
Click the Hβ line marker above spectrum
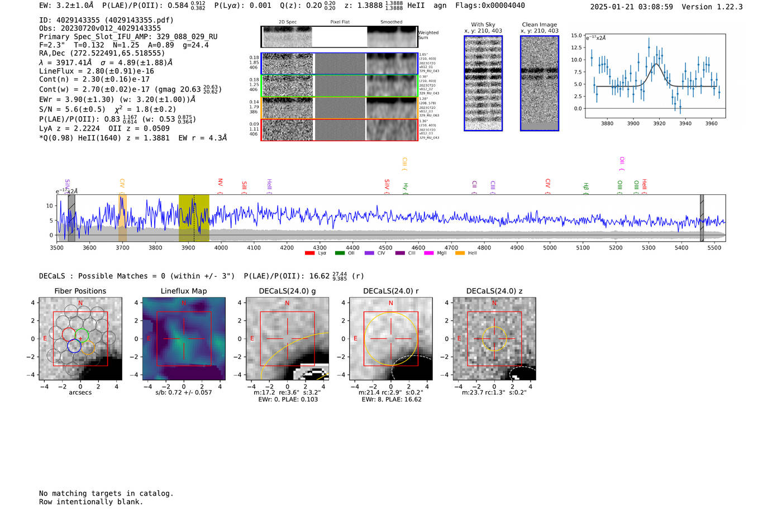586,188
